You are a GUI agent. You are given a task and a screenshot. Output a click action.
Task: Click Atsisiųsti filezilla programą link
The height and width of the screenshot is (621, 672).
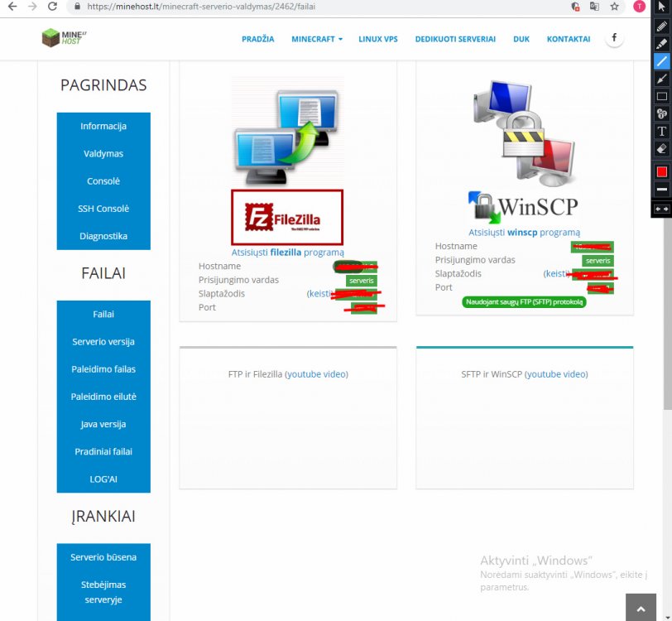point(287,253)
